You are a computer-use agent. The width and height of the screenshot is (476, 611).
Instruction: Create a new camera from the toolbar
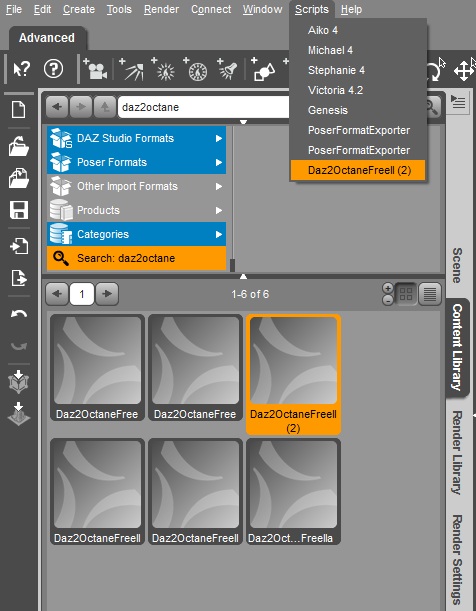pos(95,69)
